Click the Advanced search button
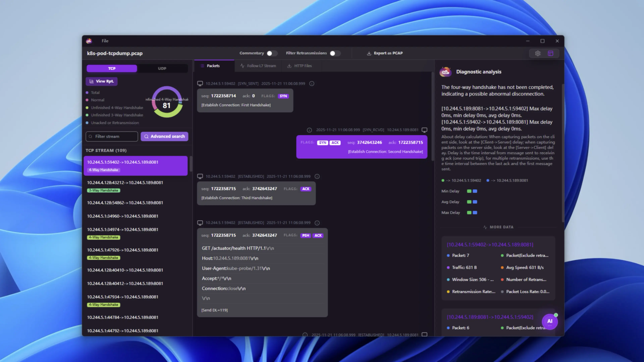 [165, 136]
